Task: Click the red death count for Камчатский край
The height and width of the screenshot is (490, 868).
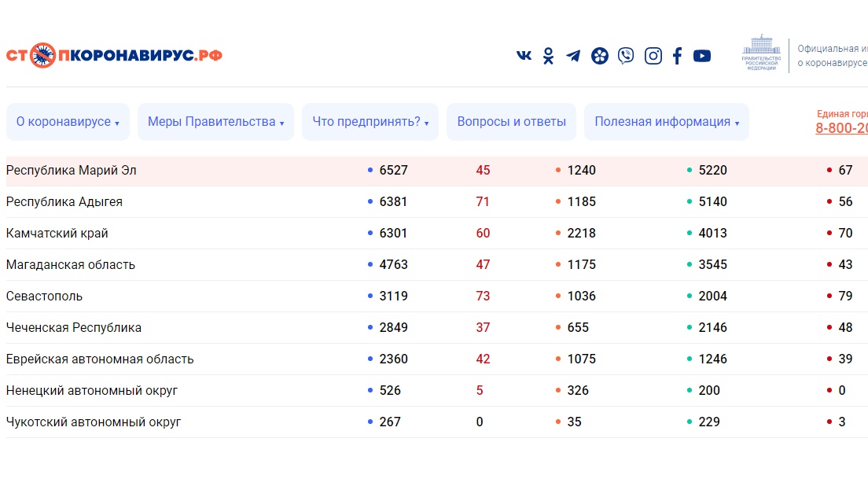Action: point(483,233)
